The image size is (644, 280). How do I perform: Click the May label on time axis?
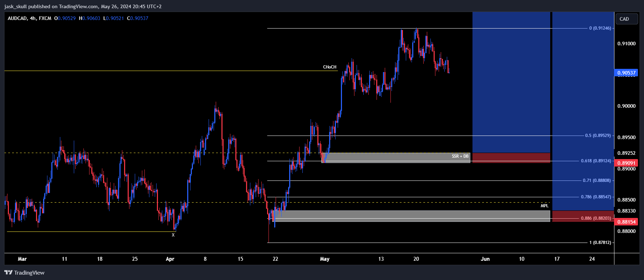pyautogui.click(x=325, y=259)
